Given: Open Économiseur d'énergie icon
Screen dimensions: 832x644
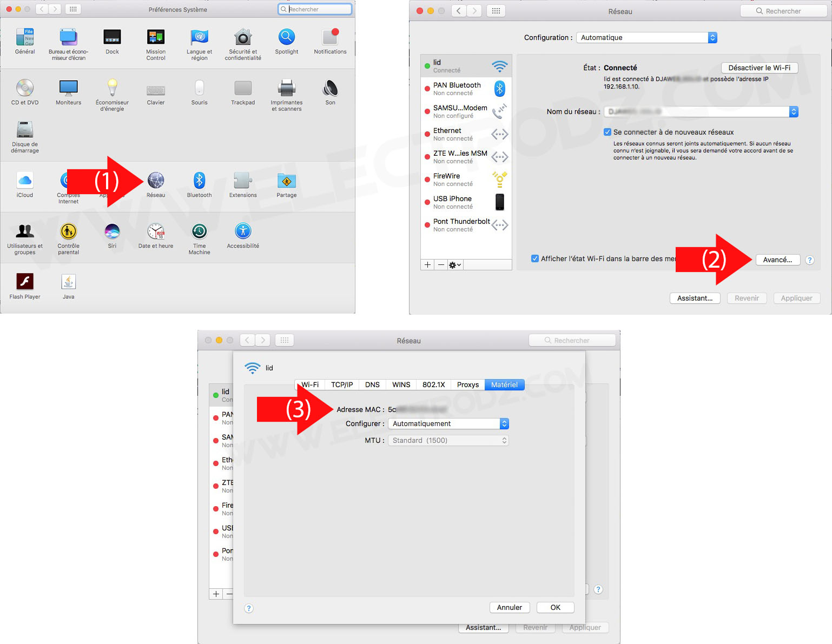Looking at the screenshot, I should coord(112,88).
